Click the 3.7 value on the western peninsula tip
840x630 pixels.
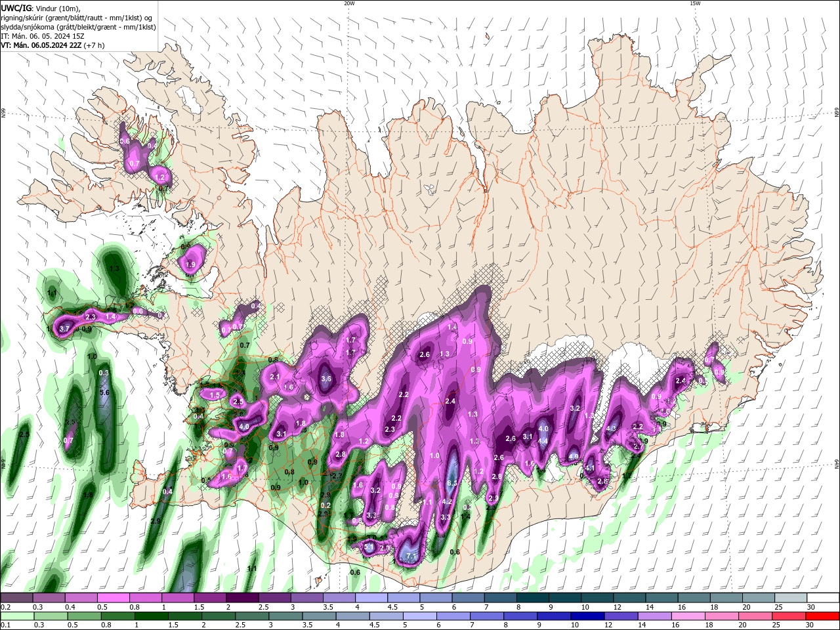coord(64,329)
